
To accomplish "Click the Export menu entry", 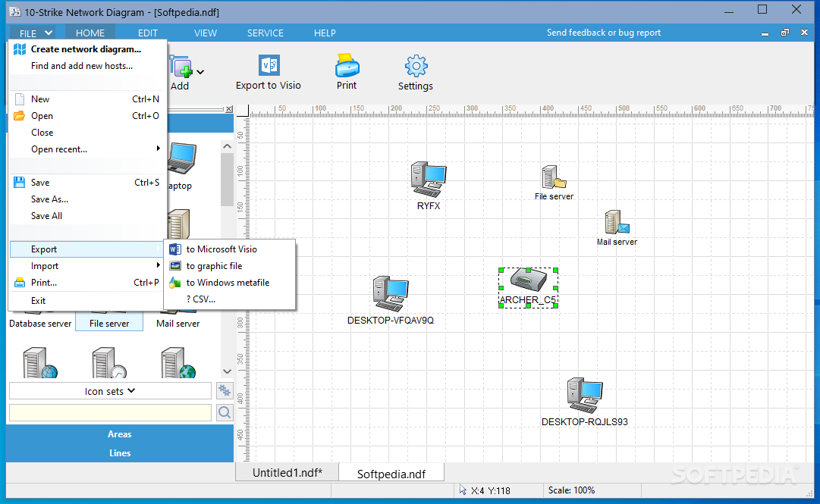I will tap(87, 249).
